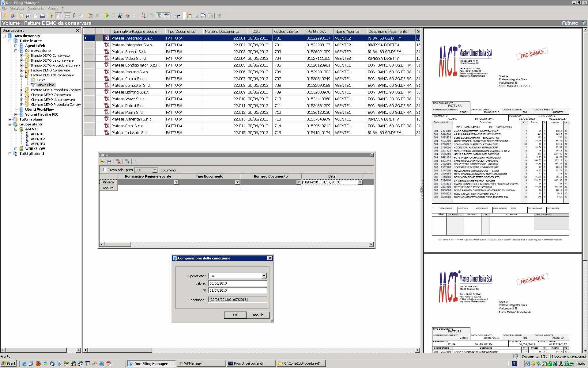Screen dimensions: 588x368
Task: Click the layout view dropdown toolbar icon
Action: coord(177,16)
